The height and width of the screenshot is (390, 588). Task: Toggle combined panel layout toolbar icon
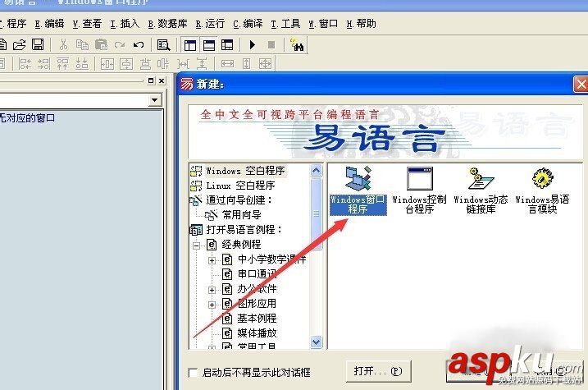pyautogui.click(x=227, y=45)
